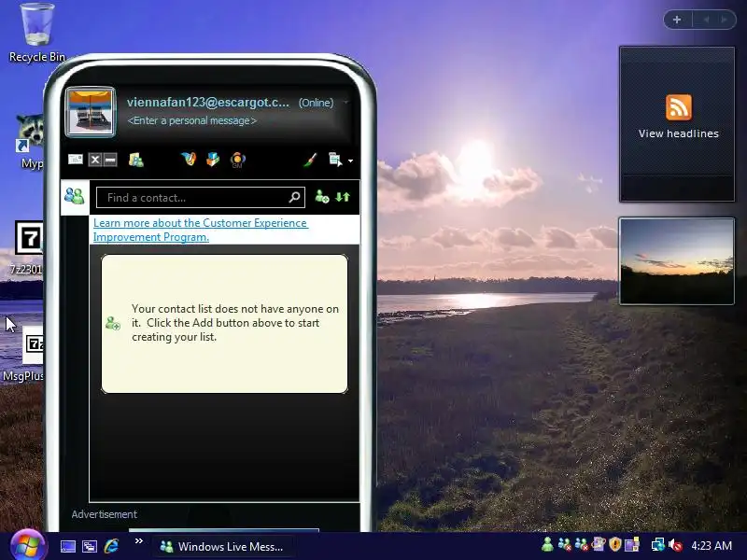Select the raccoon shortcut desktop icon
Viewport: 747px width, 560px height.
click(x=30, y=142)
